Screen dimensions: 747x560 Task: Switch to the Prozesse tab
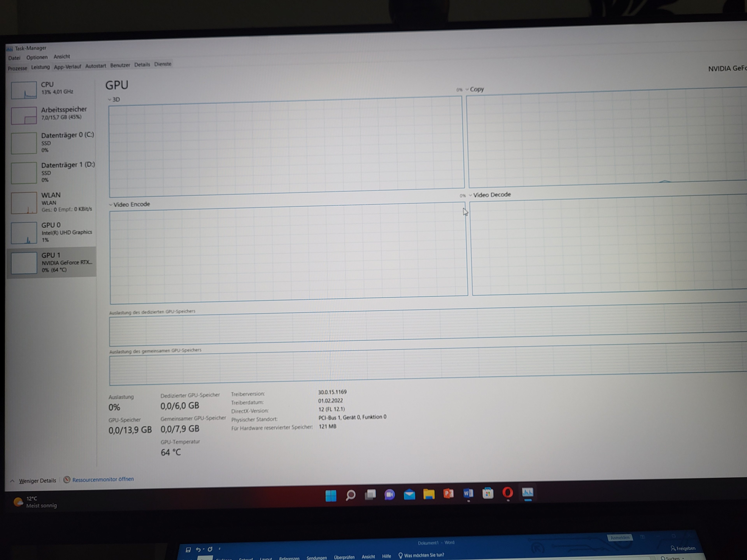pos(18,68)
